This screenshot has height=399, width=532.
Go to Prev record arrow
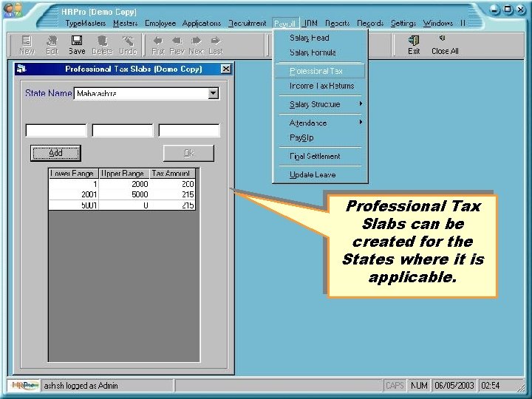coord(177,45)
